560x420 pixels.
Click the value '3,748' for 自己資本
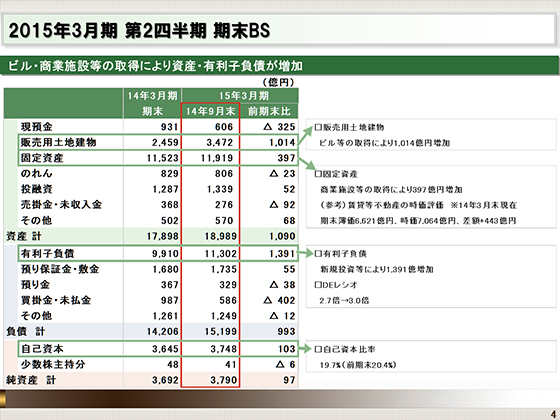pyautogui.click(x=224, y=349)
